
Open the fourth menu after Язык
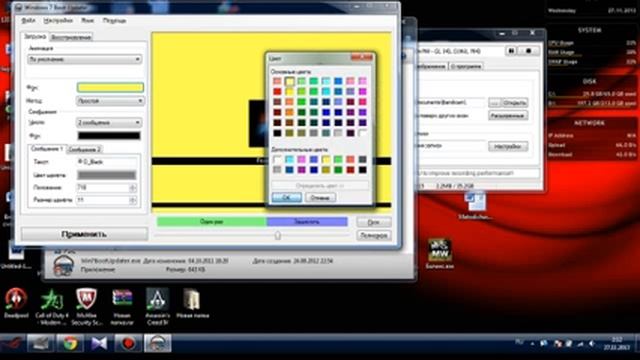click(114, 20)
